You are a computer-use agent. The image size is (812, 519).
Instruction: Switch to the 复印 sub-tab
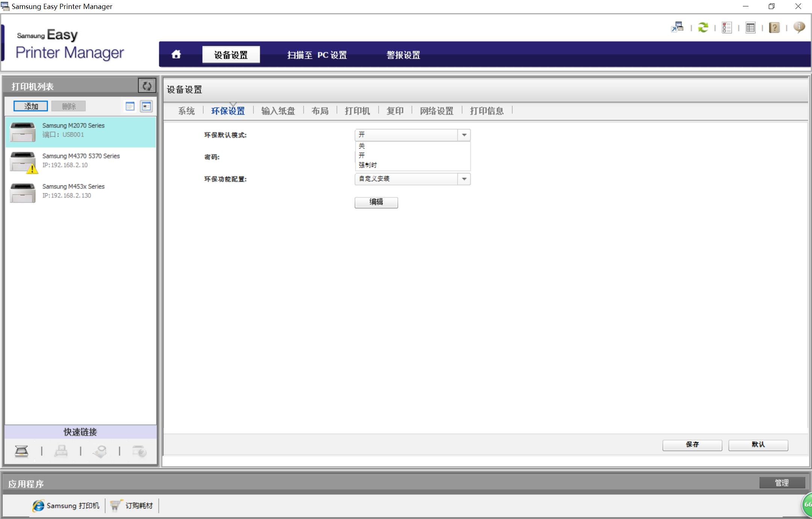click(x=395, y=111)
